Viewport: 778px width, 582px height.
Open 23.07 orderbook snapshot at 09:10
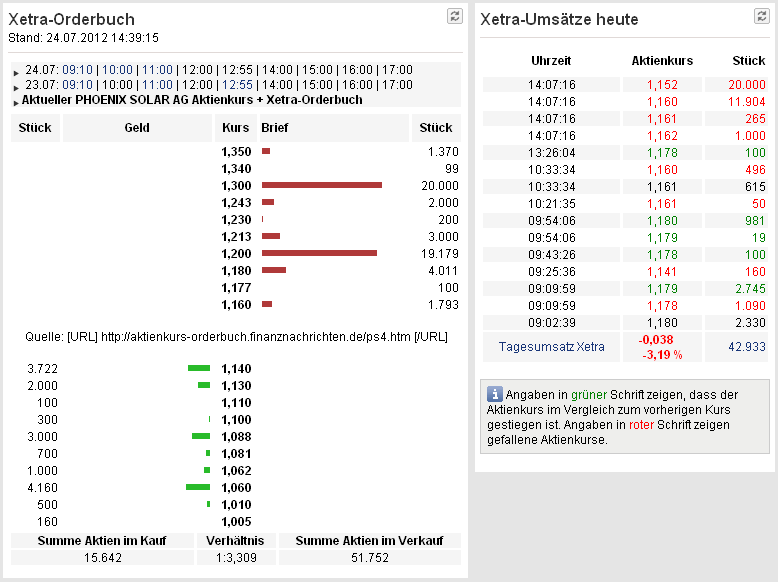[x=77, y=85]
